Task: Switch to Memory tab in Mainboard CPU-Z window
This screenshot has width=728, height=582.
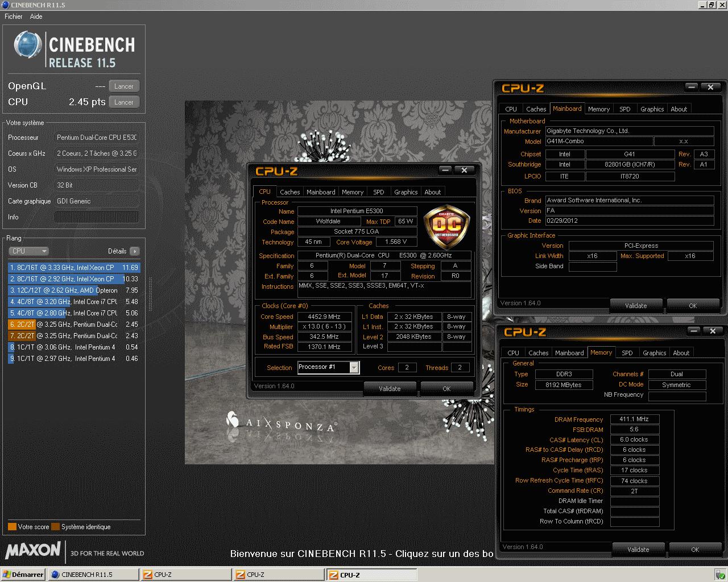Action: pos(599,109)
